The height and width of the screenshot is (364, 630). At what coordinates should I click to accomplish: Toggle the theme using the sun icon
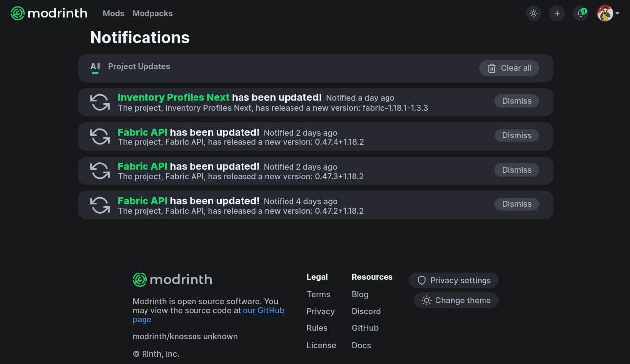[x=533, y=13]
